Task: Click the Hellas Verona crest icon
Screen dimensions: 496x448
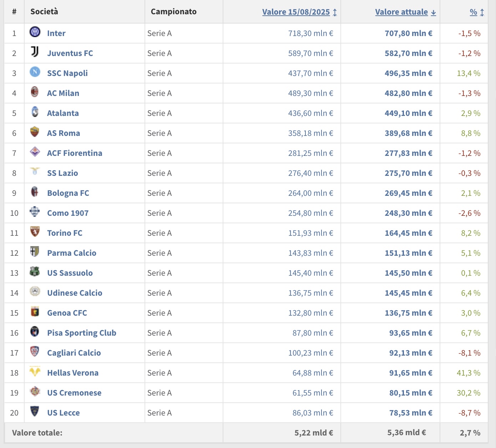Action: 35,372
